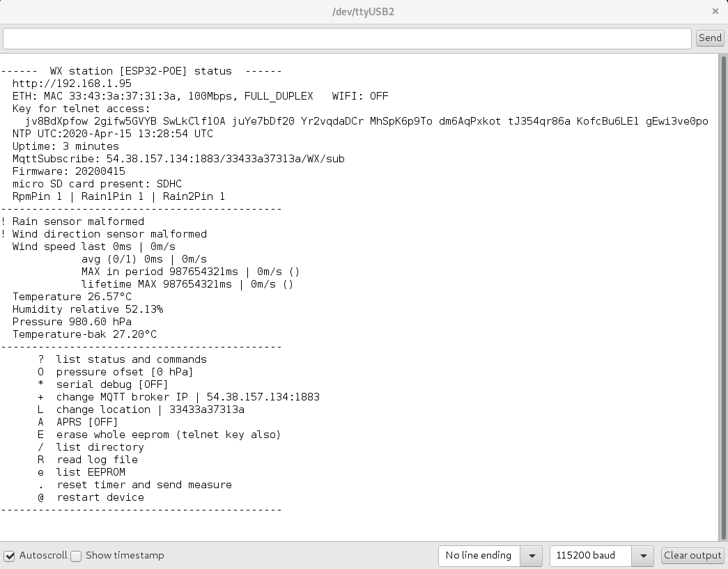Click the restart device command line

100,497
